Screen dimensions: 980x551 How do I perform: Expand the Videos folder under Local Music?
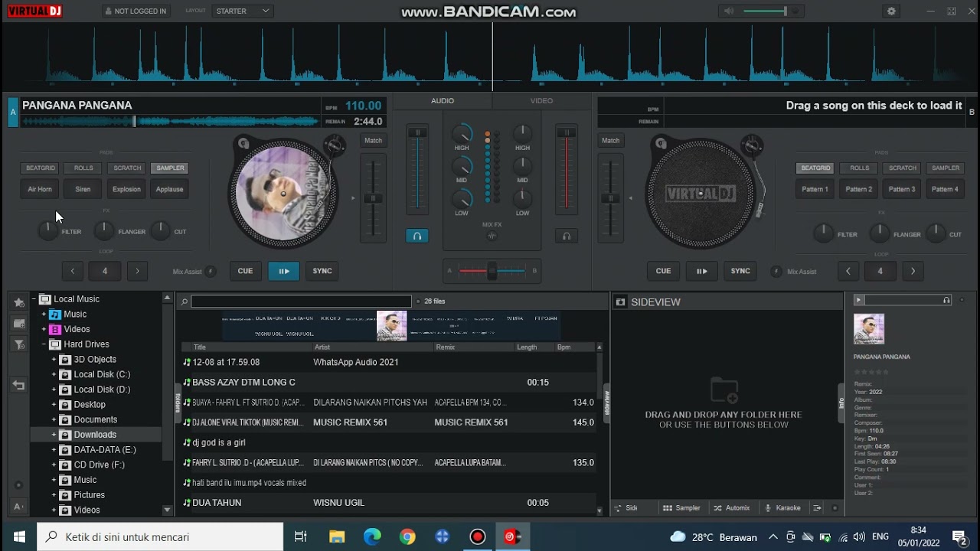(44, 329)
